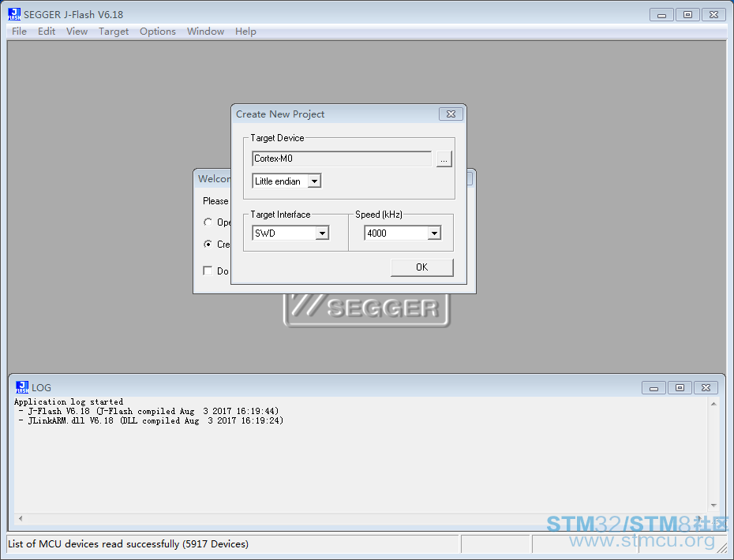Image resolution: width=734 pixels, height=560 pixels.
Task: Click the JLinkARM.dll V6.18 log line
Action: click(x=152, y=420)
